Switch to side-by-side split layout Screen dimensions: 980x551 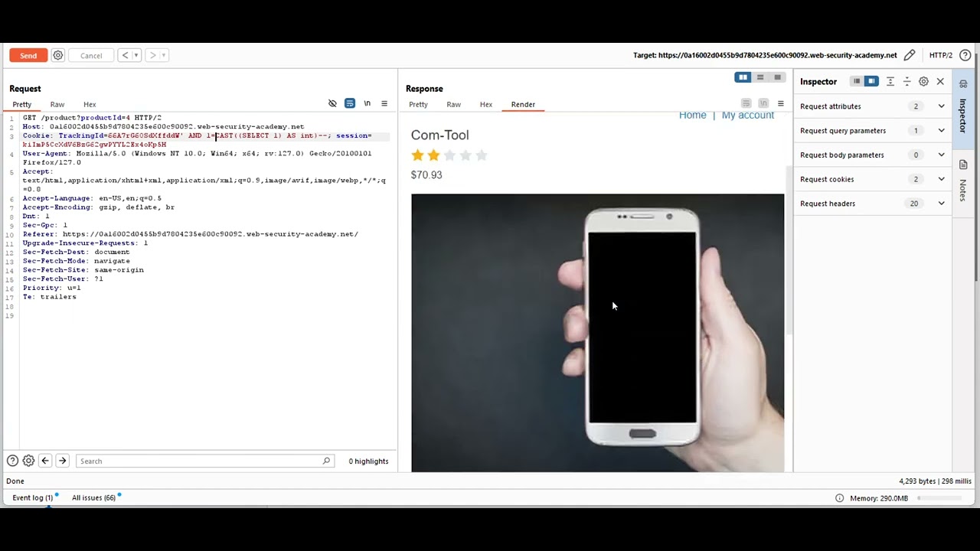(x=743, y=77)
